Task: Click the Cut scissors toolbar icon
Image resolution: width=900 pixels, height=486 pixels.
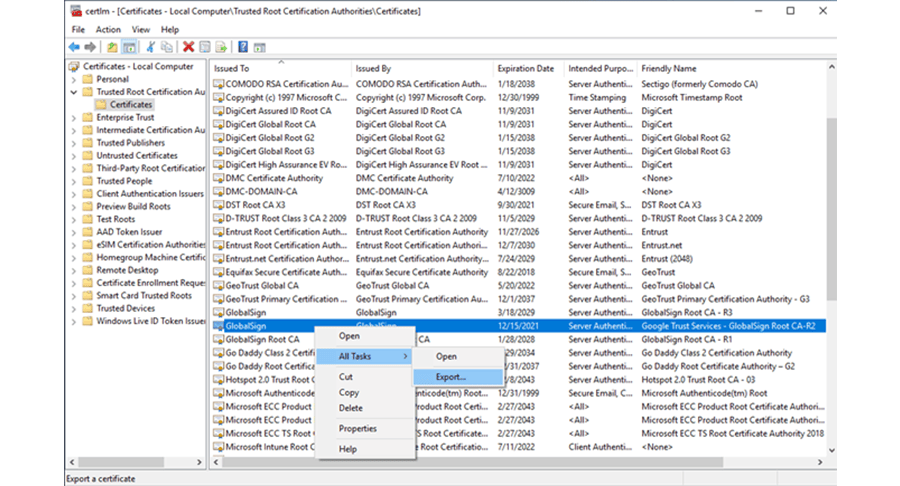Action: [x=150, y=47]
